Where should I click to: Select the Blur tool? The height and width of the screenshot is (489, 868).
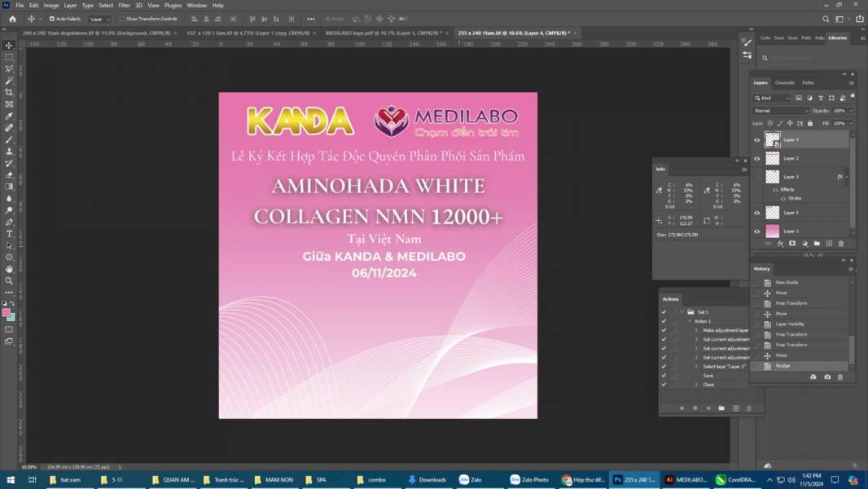coord(9,198)
